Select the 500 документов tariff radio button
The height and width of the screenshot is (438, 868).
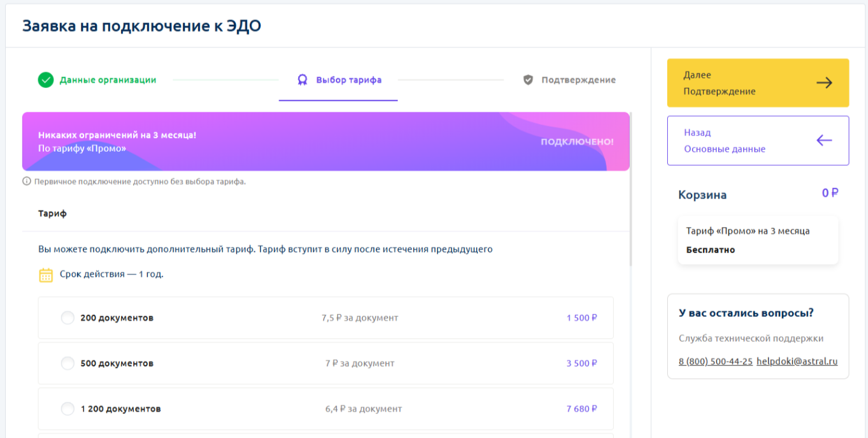point(68,363)
